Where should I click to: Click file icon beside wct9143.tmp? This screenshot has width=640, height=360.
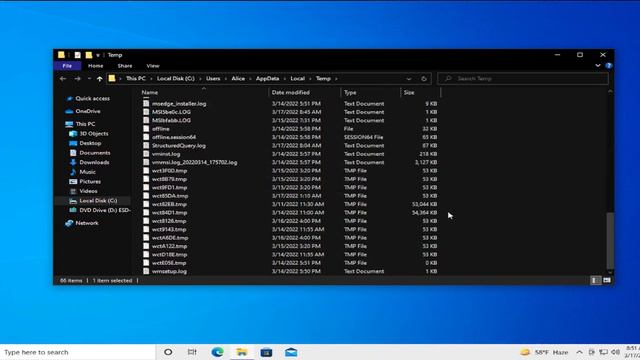click(146, 229)
